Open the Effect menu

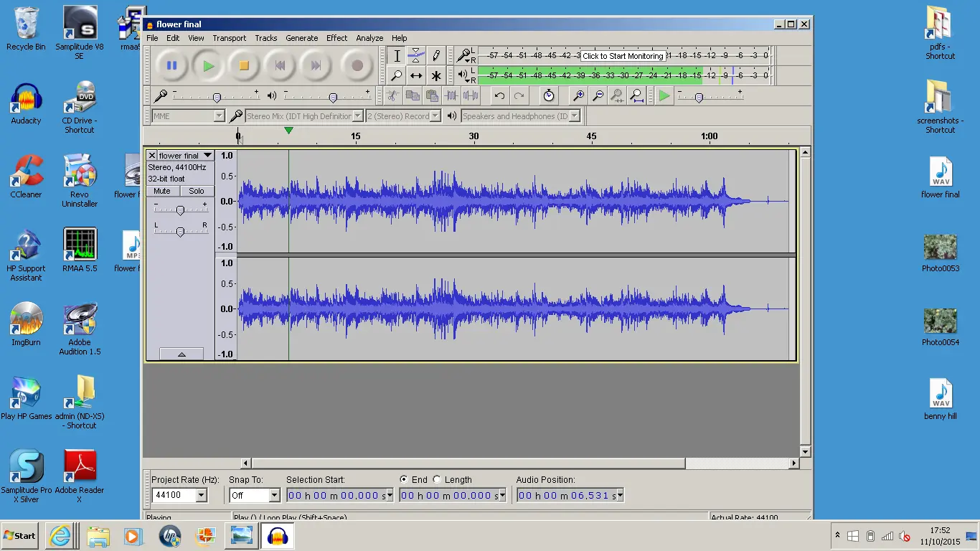(x=336, y=38)
